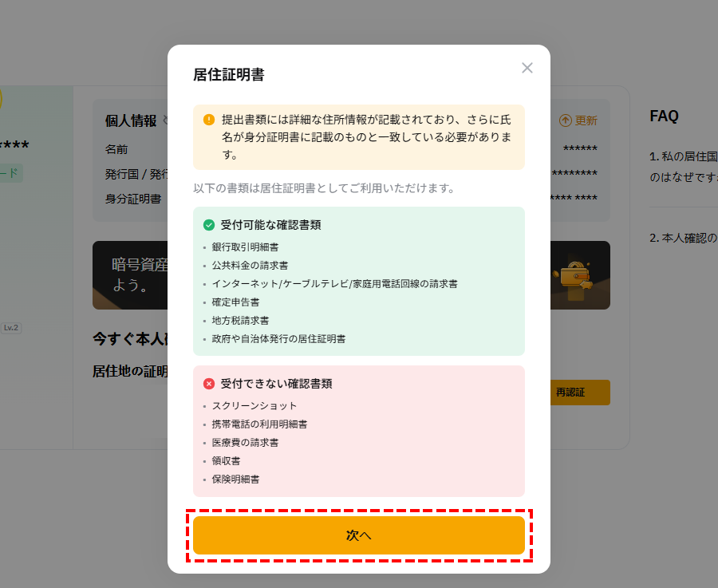Click the 次へ button

(x=358, y=535)
